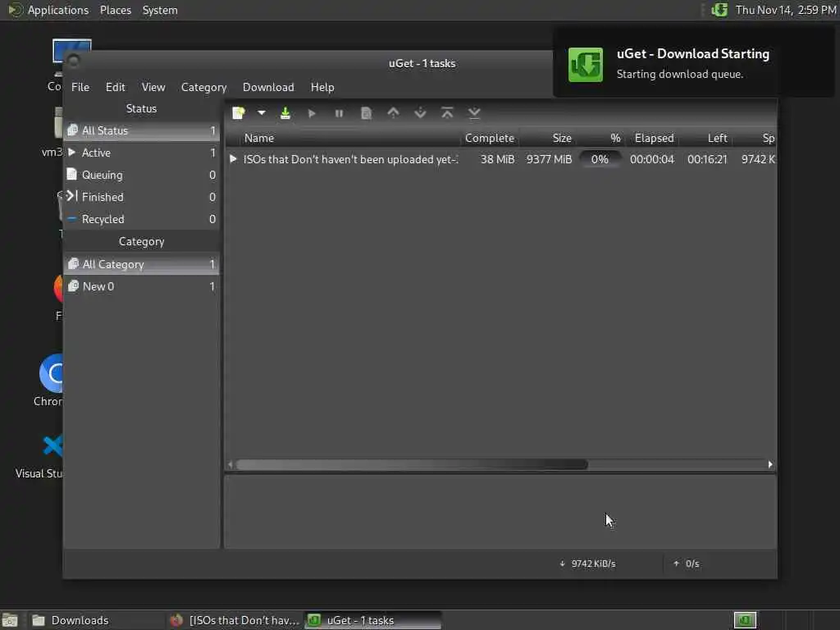Click the Move to Top icon
The height and width of the screenshot is (630, 840).
tap(447, 113)
